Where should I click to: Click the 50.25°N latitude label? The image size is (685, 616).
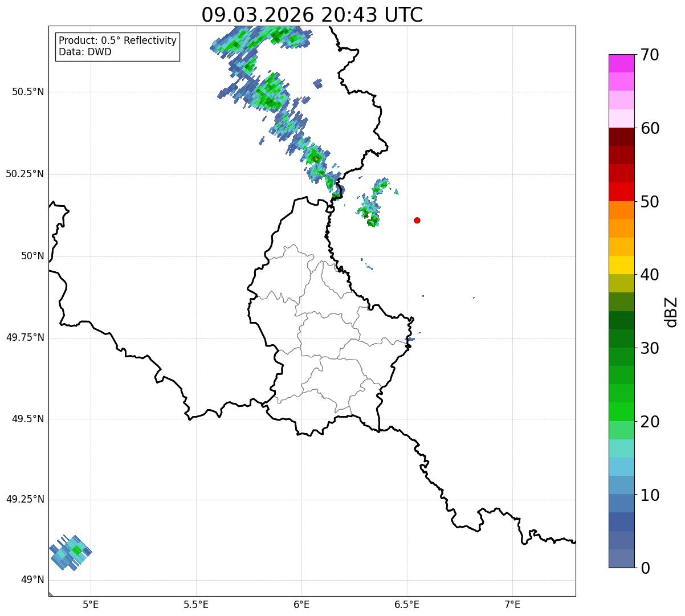click(x=25, y=174)
